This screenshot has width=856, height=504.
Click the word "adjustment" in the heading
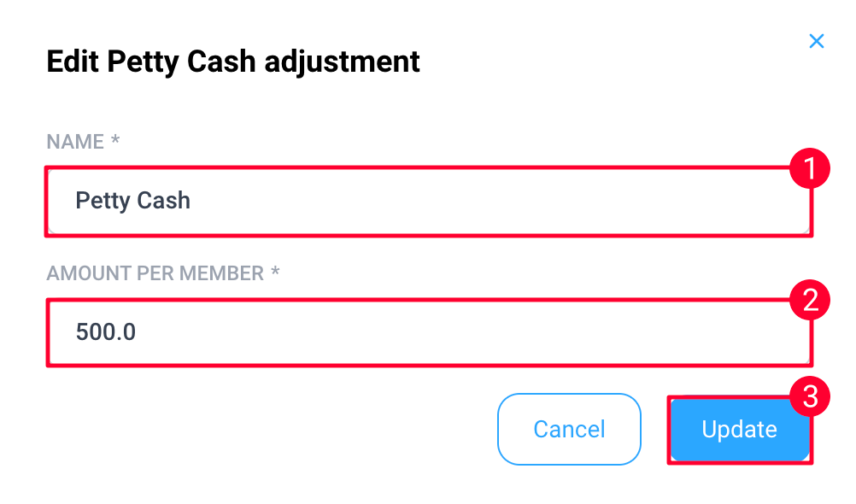coord(343,62)
